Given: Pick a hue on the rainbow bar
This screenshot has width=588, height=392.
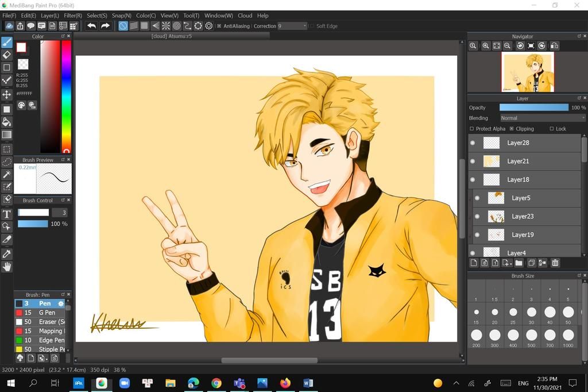Looking at the screenshot, I should click(x=67, y=96).
